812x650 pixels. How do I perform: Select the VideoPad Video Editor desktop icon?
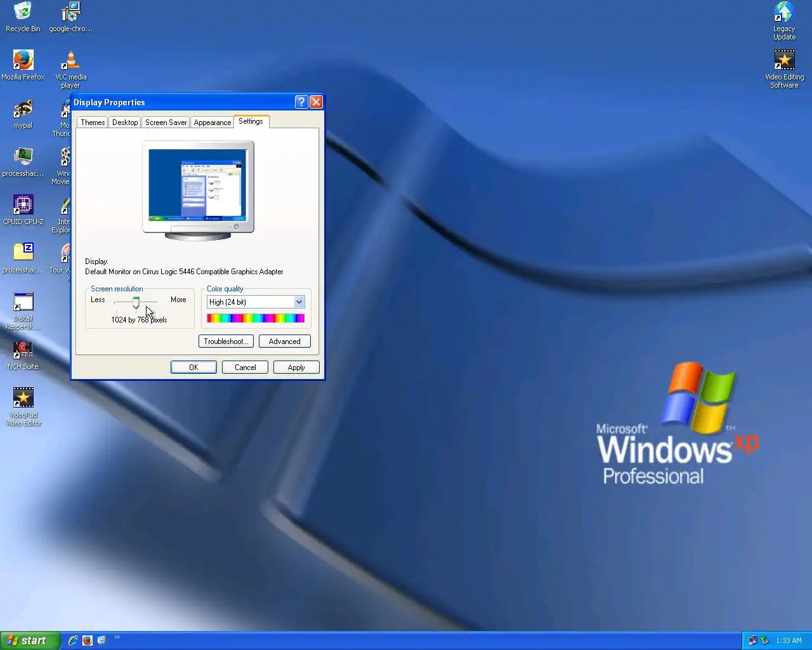(23, 407)
